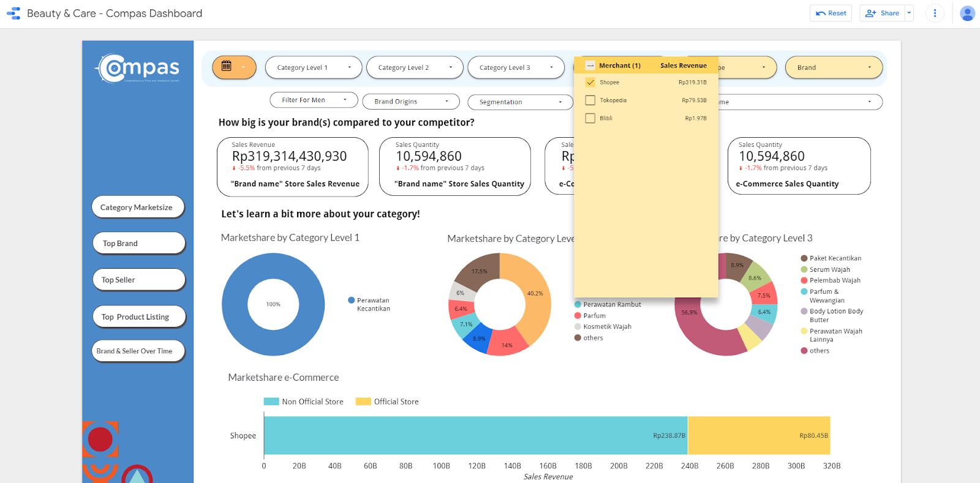Click the Looker Studio logo icon
Image resolution: width=980 pixels, height=483 pixels.
pyautogui.click(x=13, y=13)
